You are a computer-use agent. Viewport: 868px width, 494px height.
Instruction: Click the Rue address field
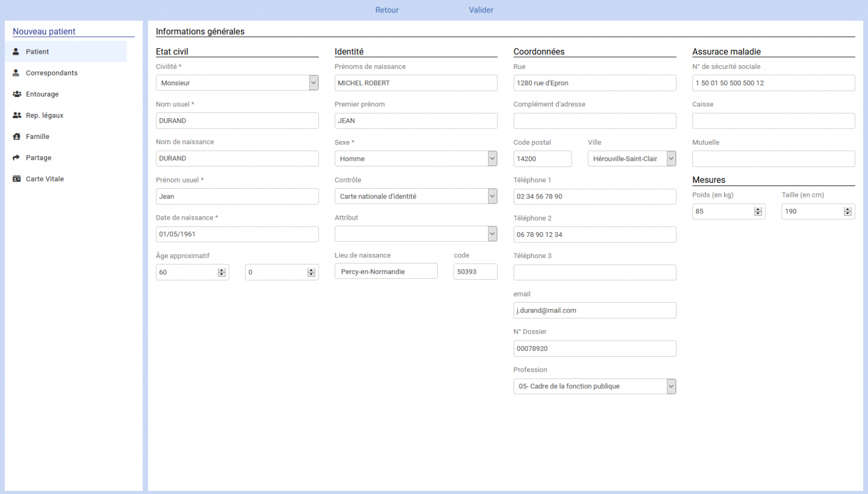tap(595, 83)
